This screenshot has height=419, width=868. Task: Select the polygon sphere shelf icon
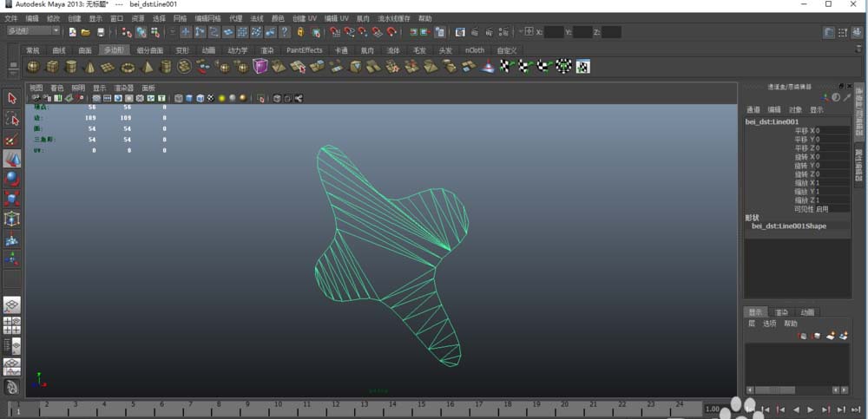click(33, 67)
